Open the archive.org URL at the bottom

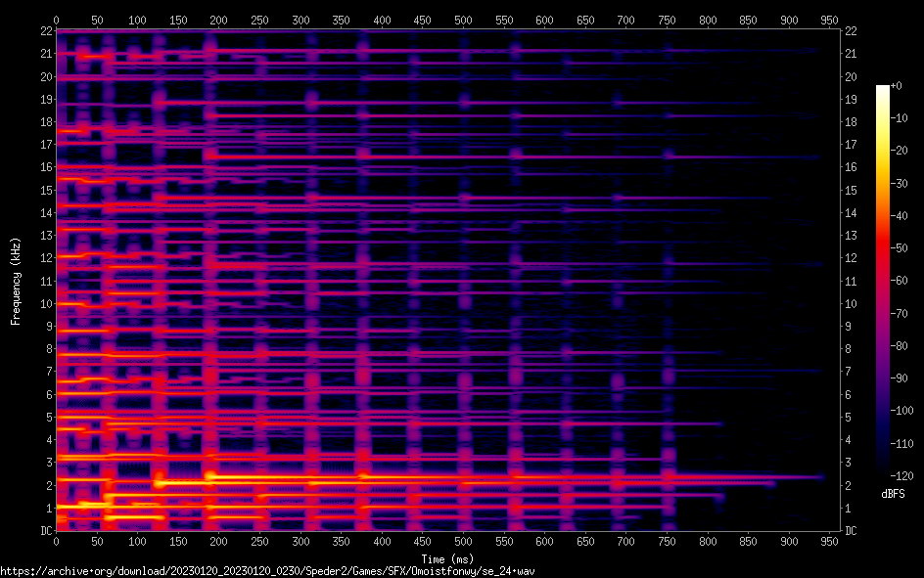[x=267, y=570]
